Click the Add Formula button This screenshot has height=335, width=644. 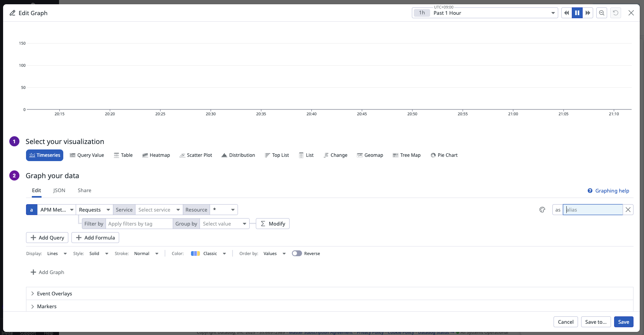[95, 238]
